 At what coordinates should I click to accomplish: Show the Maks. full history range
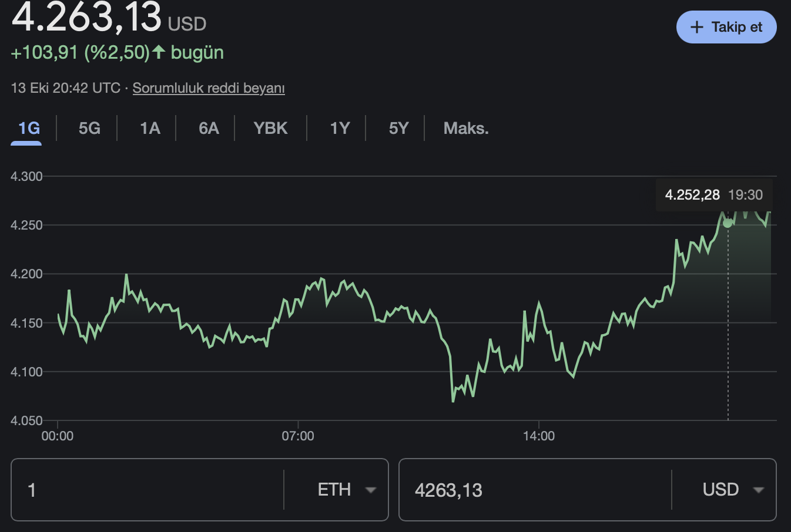(x=466, y=128)
